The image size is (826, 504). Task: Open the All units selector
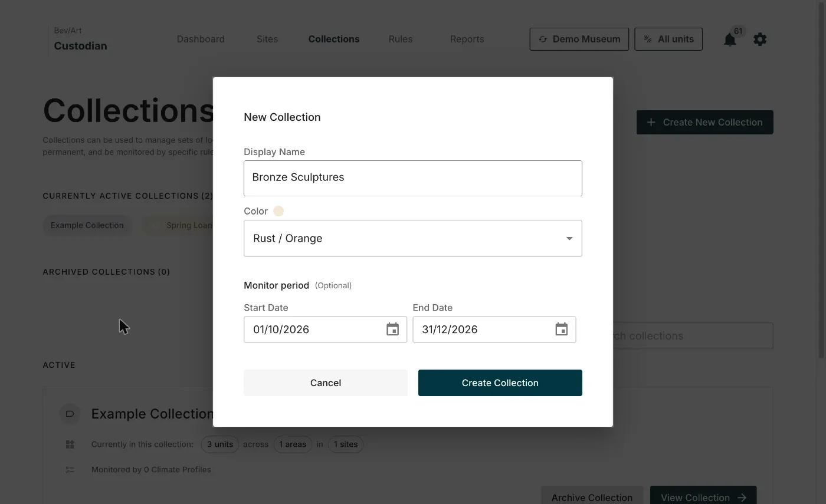[668, 39]
